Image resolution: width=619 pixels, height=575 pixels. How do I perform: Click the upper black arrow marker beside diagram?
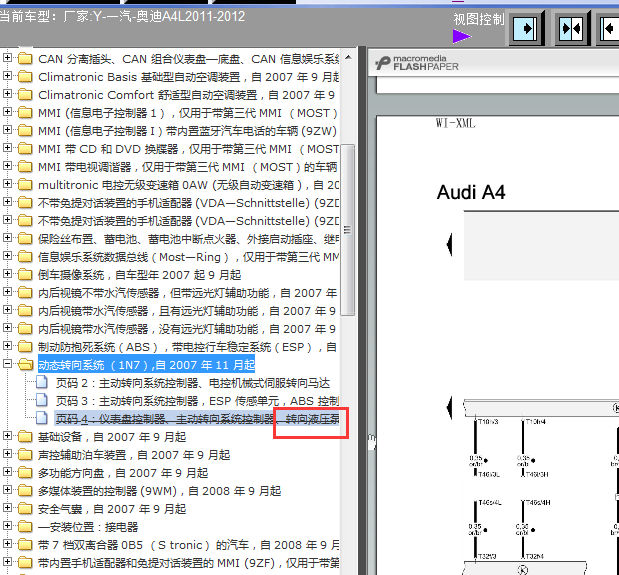(x=449, y=244)
